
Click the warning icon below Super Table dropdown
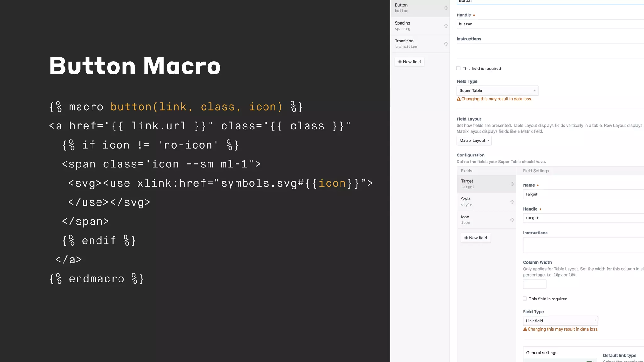(458, 99)
